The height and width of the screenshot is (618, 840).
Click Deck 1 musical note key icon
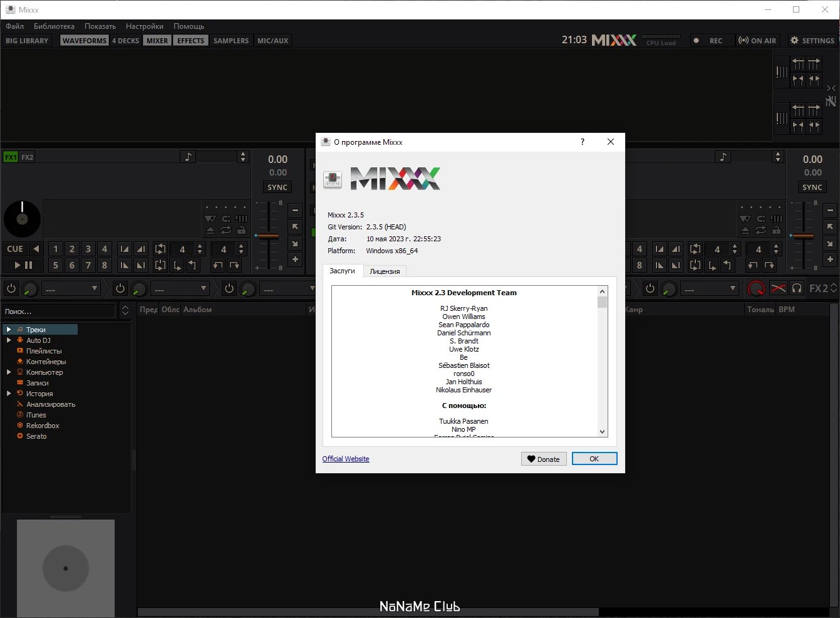188,157
